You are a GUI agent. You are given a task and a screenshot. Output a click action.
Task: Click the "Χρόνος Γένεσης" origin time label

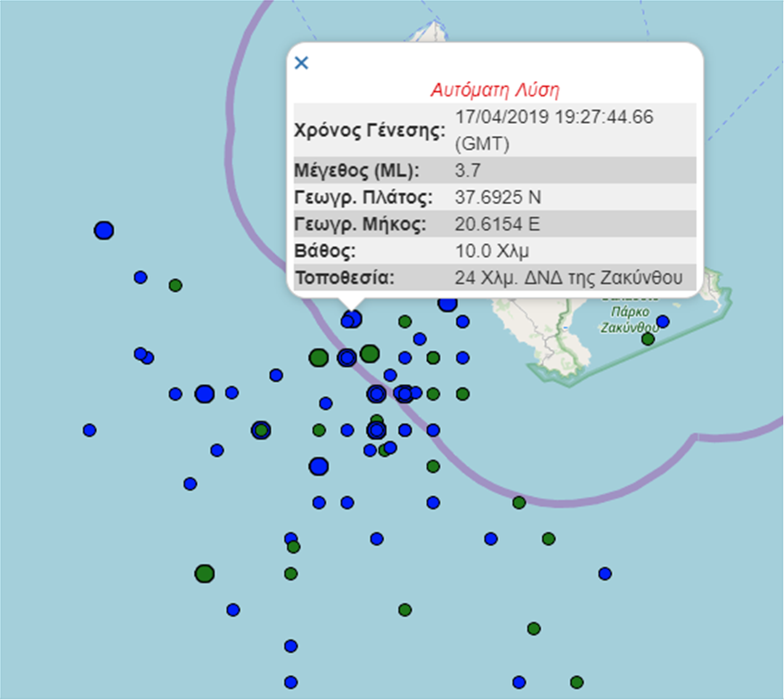(369, 130)
